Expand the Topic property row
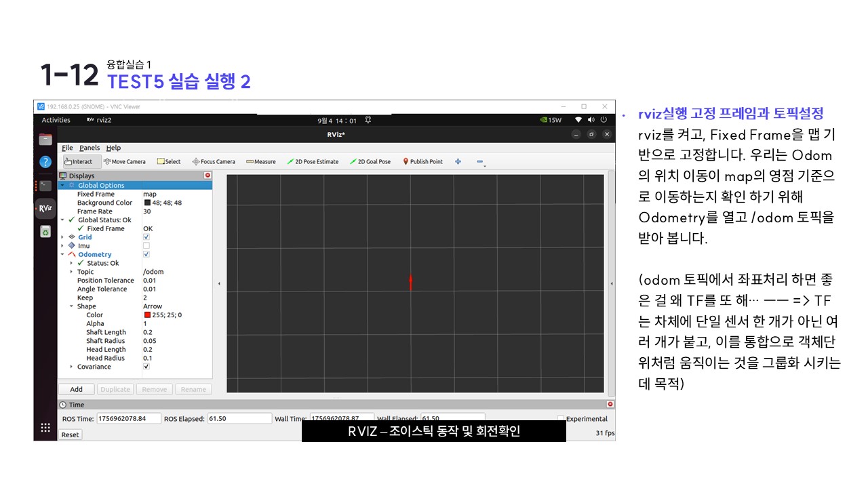 71,272
